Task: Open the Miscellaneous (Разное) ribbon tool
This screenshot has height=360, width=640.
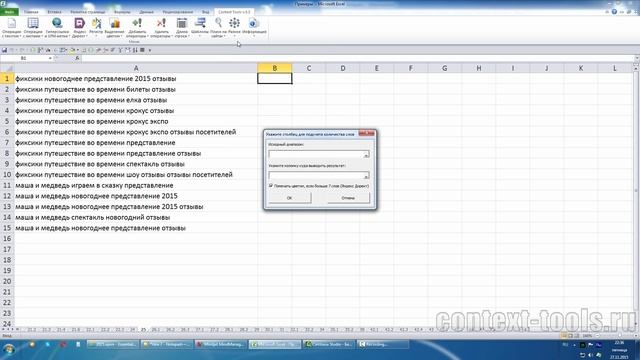Action: pyautogui.click(x=234, y=28)
